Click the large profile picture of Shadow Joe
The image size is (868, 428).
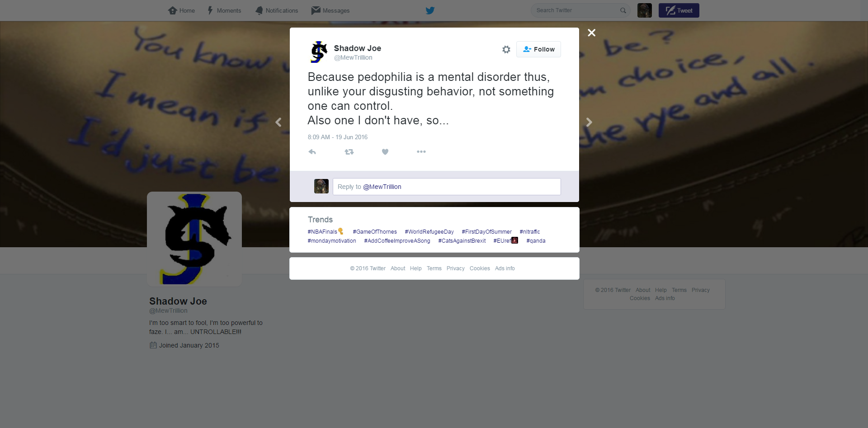coord(194,239)
